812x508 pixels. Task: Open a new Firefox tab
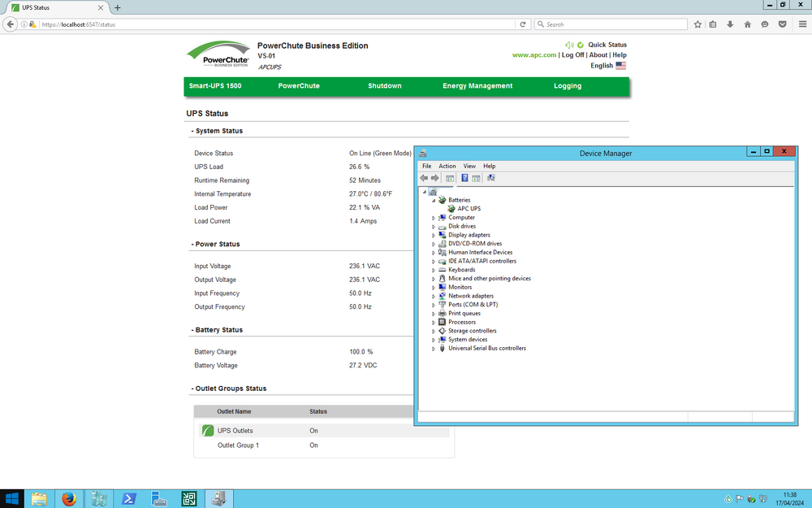118,8
